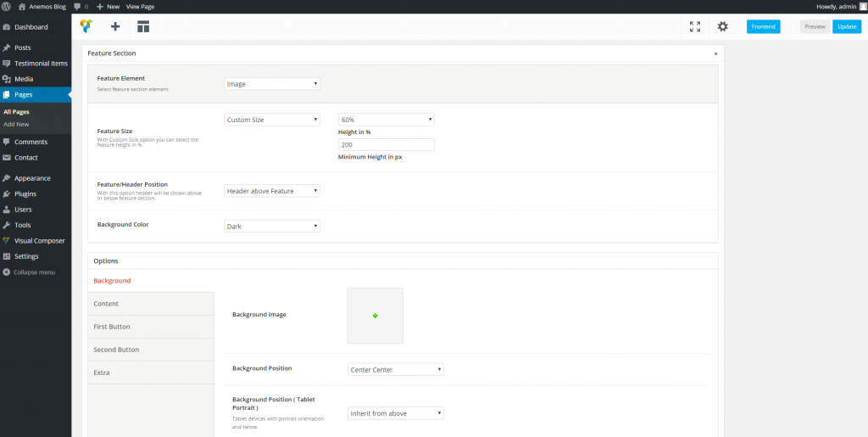Open the Plugins menu in sidebar

(25, 193)
